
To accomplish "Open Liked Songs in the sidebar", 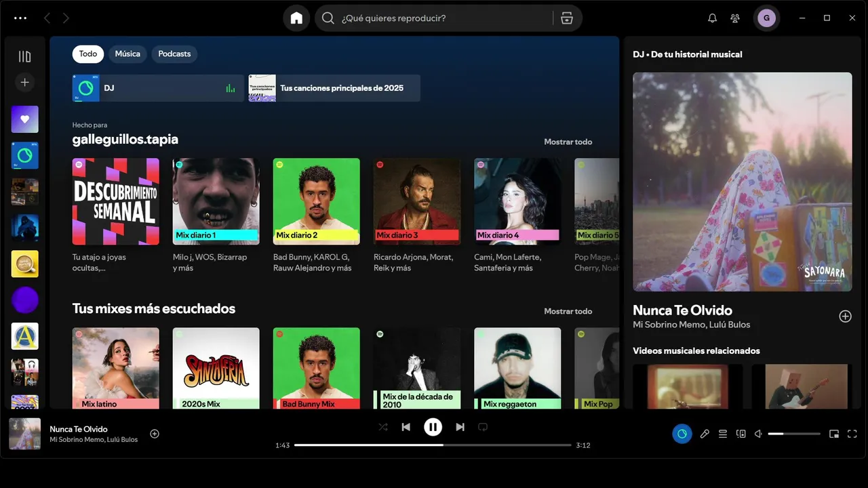I will pyautogui.click(x=25, y=119).
